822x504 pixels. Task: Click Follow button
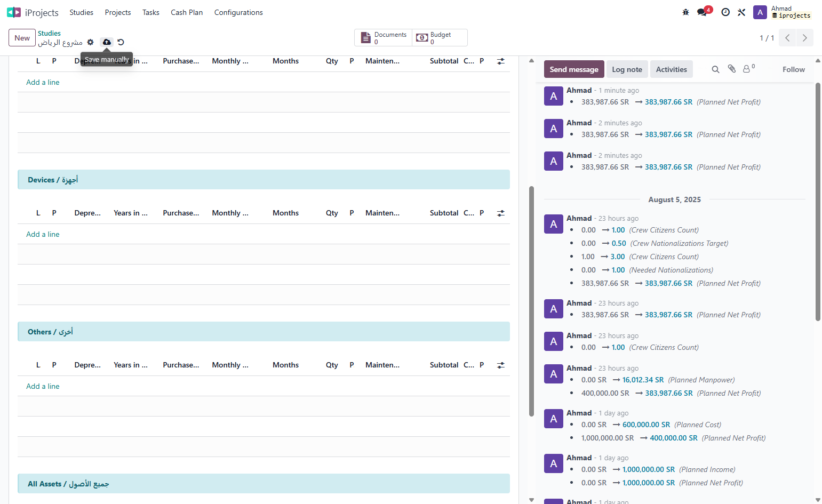click(x=793, y=69)
